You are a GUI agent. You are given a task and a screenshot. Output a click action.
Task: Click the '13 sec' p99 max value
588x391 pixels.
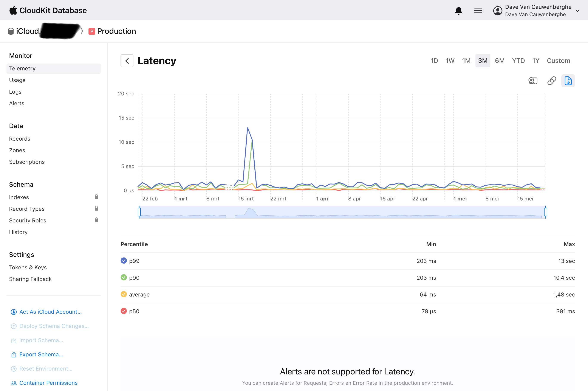[566, 261]
